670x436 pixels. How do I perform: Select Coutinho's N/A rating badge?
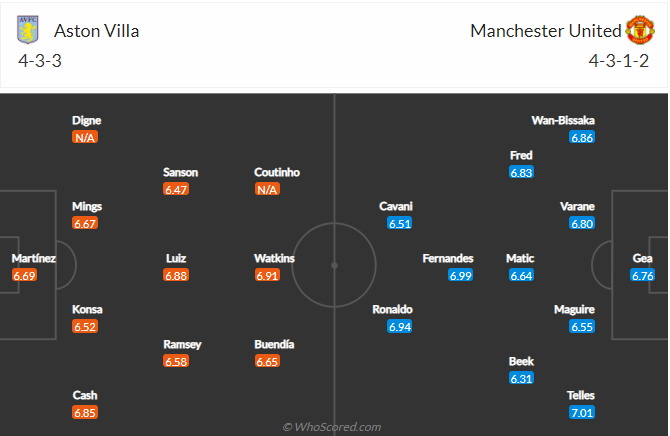click(266, 189)
